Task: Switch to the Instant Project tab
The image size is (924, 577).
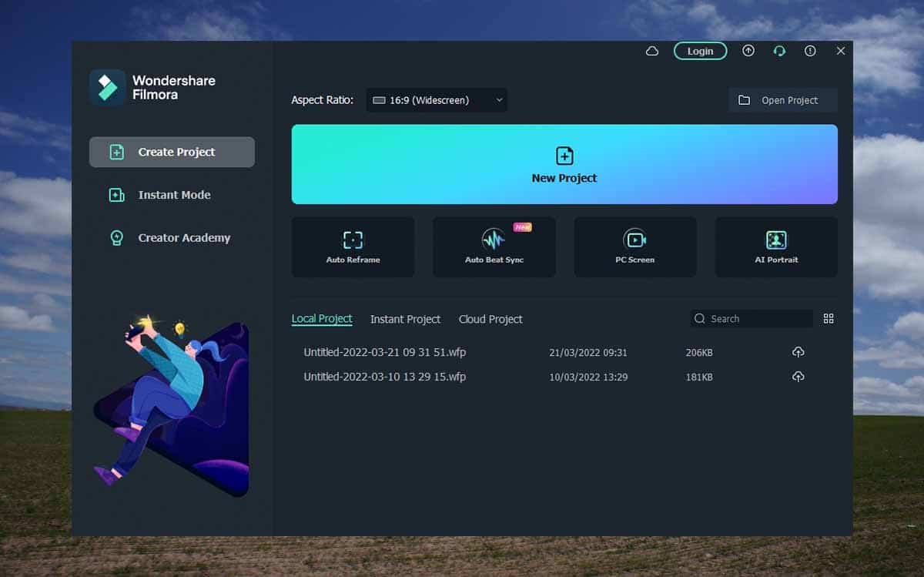Action: 405,319
